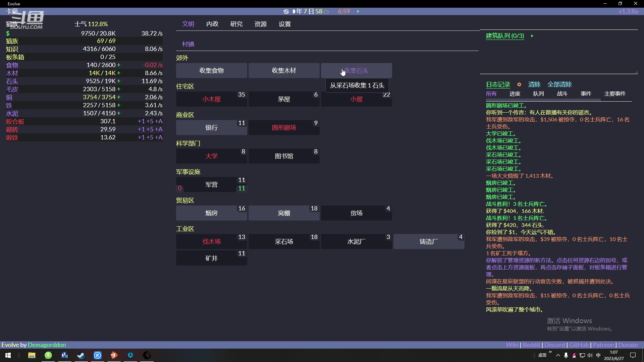
Task: Select the 队列 log filter icon
Action: click(538, 93)
